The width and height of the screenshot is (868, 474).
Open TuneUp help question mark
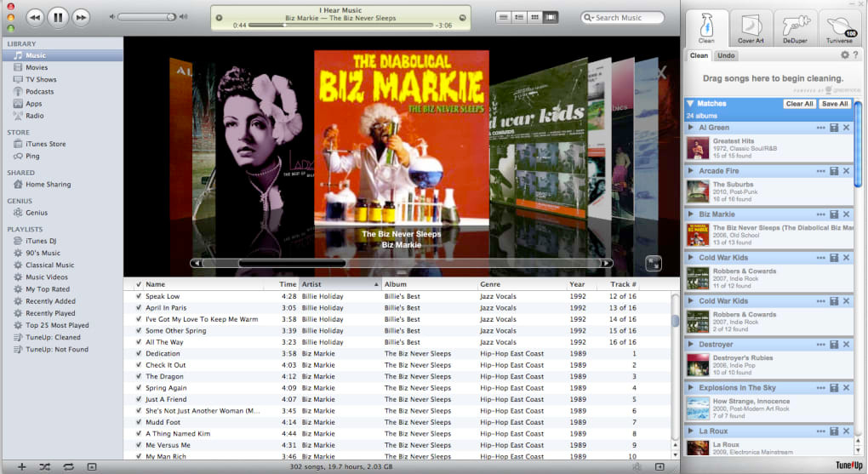856,54
